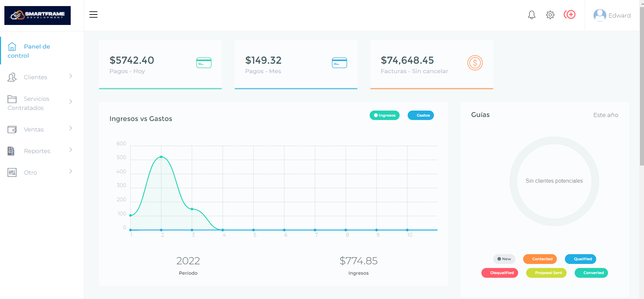Click the Smartframe Development logo
Screen dimensions: 644x299
pyautogui.click(x=37, y=16)
